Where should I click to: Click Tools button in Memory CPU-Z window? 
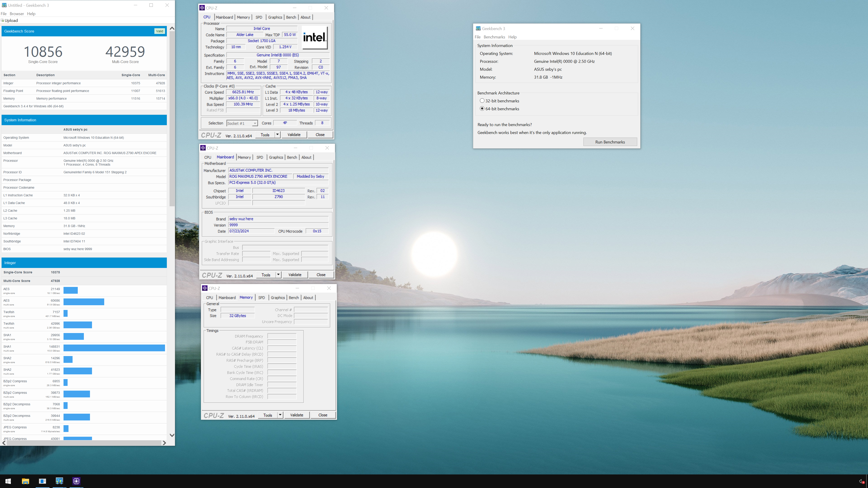[268, 415]
